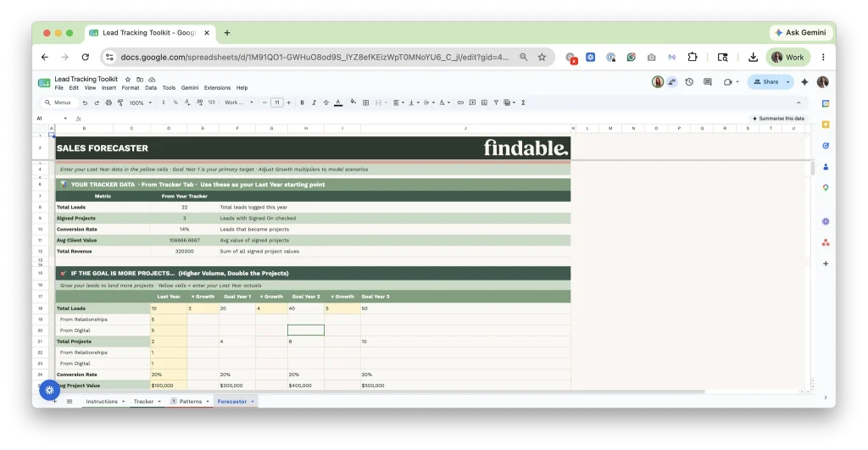Decrease decimal places
868x450 pixels.
(x=187, y=103)
